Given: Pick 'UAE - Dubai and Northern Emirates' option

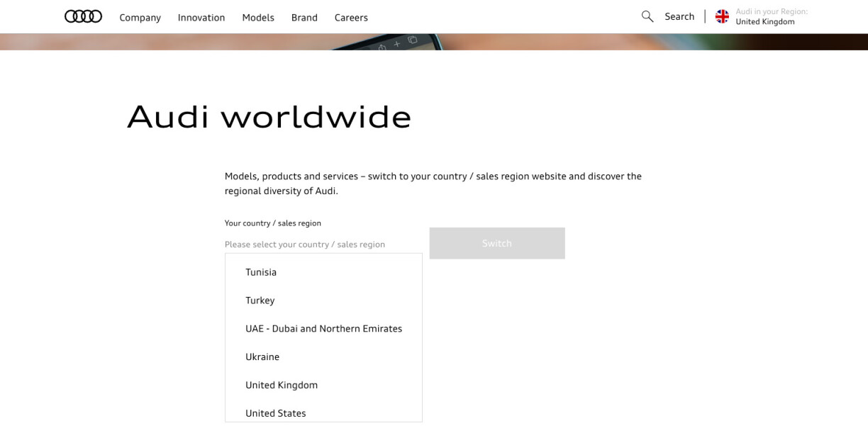Looking at the screenshot, I should coord(323,329).
